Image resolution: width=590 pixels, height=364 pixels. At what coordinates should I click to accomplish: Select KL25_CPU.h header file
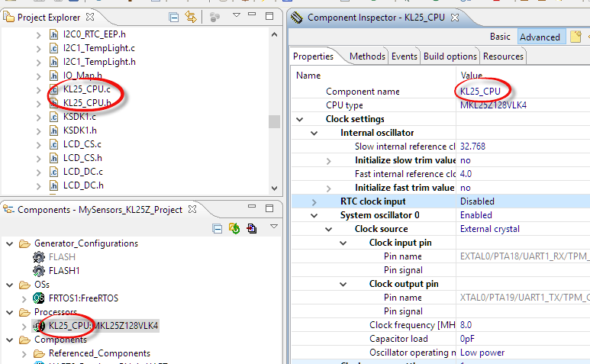[87, 103]
